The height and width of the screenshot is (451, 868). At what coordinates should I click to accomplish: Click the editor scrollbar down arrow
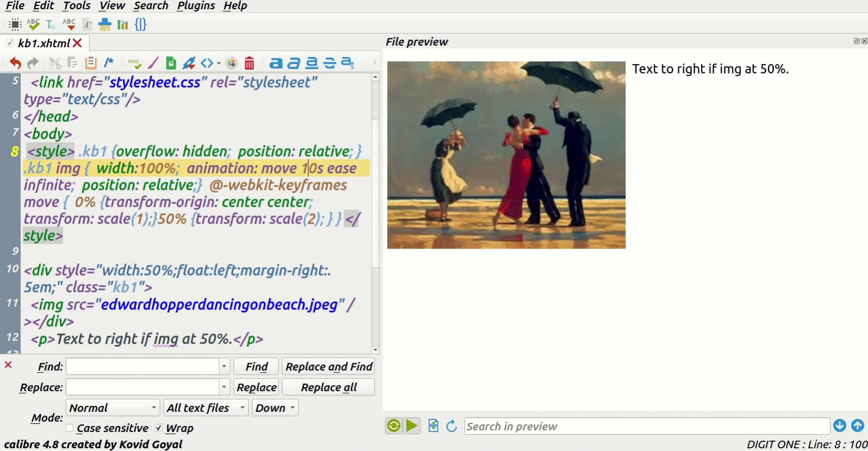coord(375,350)
